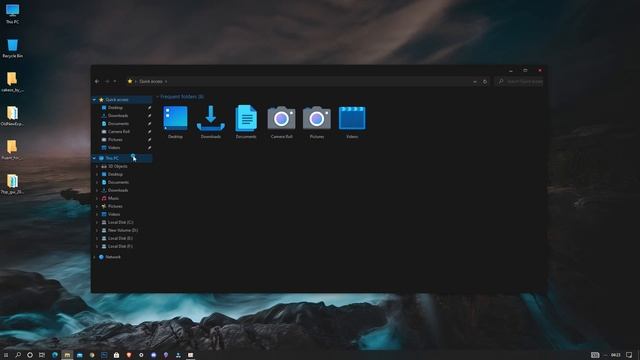
Task: Select Recycle Bin on the desktop
Action: 12,48
